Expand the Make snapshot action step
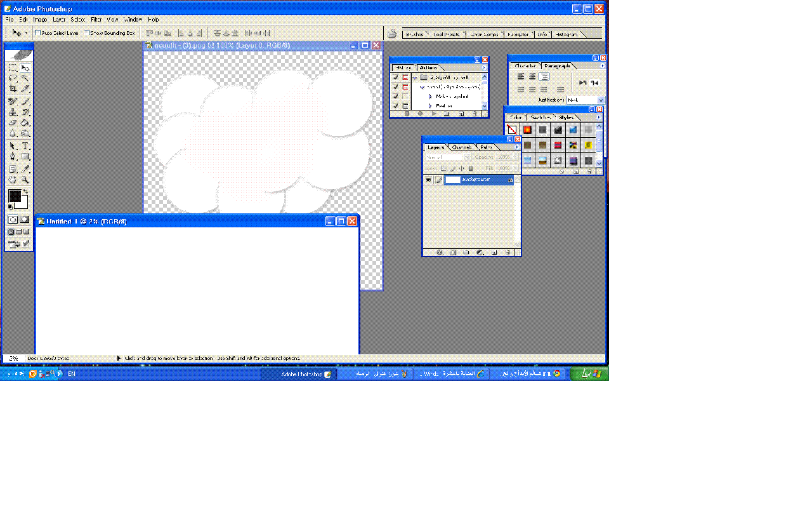812x508 pixels. (x=430, y=97)
